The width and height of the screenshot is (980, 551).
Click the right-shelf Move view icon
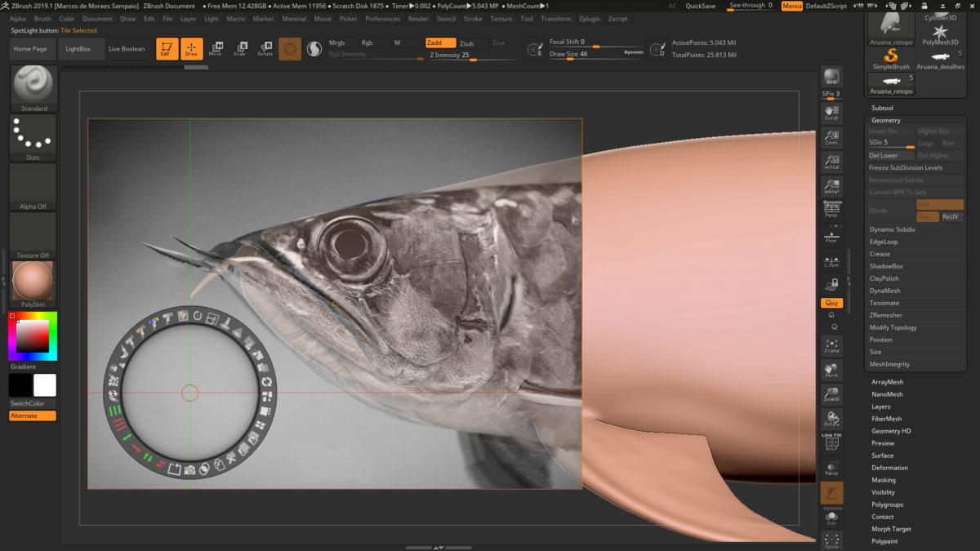click(x=831, y=370)
